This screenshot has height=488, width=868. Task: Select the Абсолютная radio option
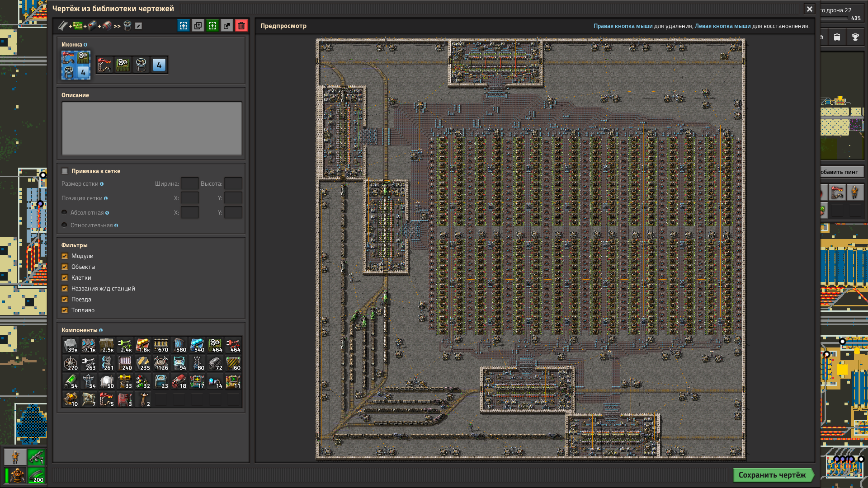[x=65, y=212]
